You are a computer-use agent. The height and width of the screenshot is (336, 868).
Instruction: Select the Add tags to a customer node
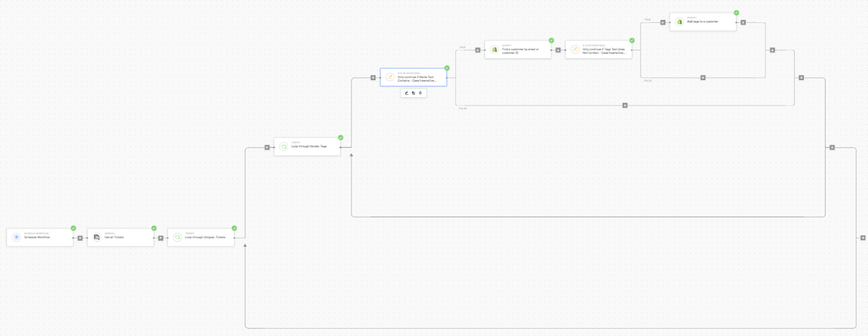point(703,22)
